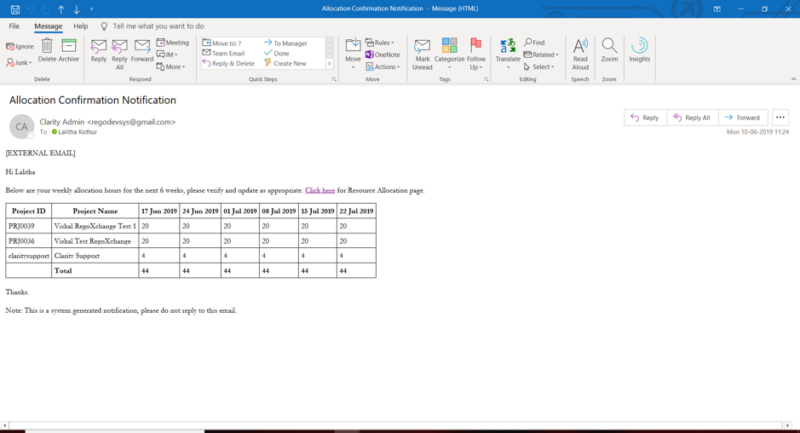Select the Done quick step

(277, 53)
